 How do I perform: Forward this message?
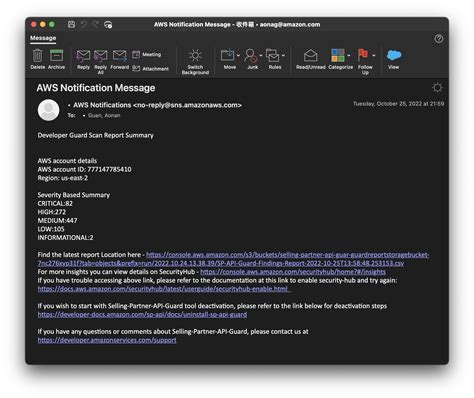point(119,59)
